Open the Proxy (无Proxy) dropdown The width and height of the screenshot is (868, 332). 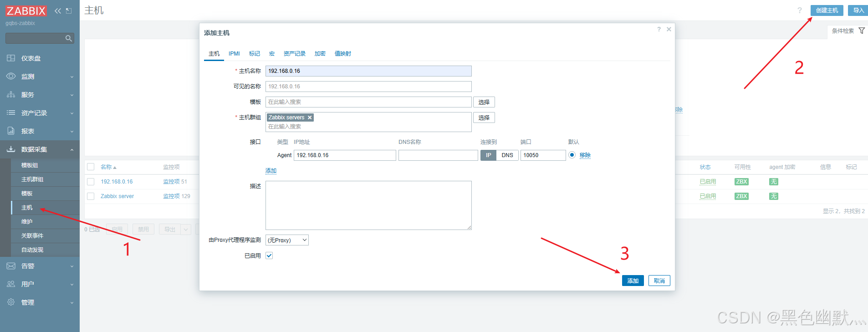pos(287,240)
